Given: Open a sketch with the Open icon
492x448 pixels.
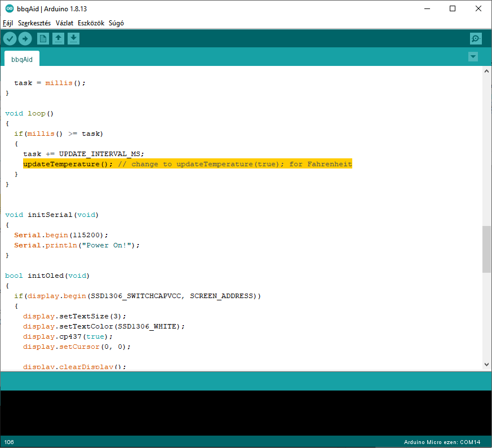Looking at the screenshot, I should tap(59, 39).
